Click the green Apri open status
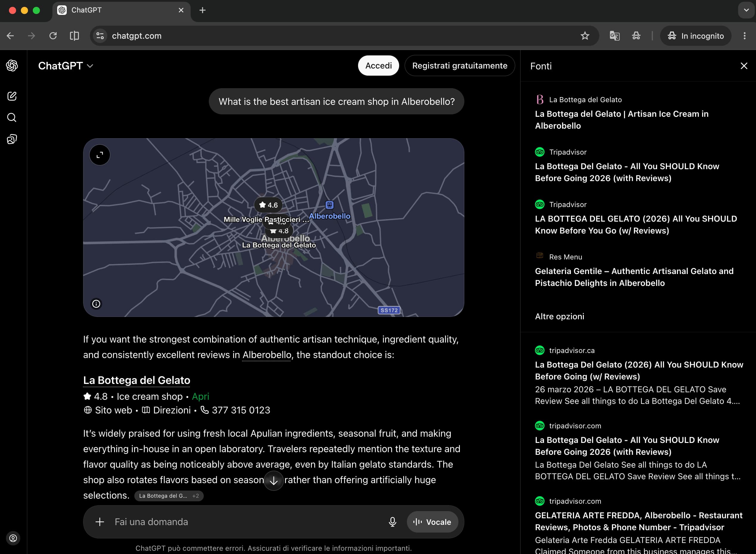This screenshot has width=756, height=554. 200,396
